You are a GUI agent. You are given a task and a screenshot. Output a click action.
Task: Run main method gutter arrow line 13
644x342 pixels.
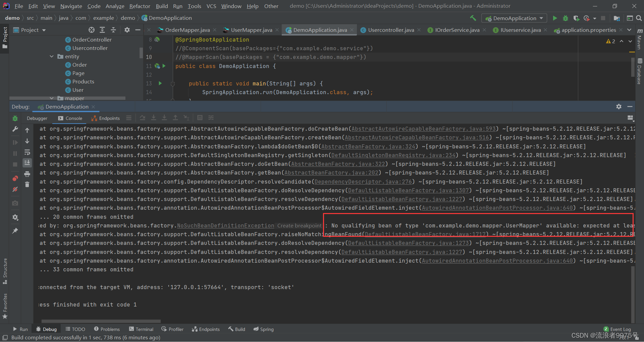click(x=160, y=83)
